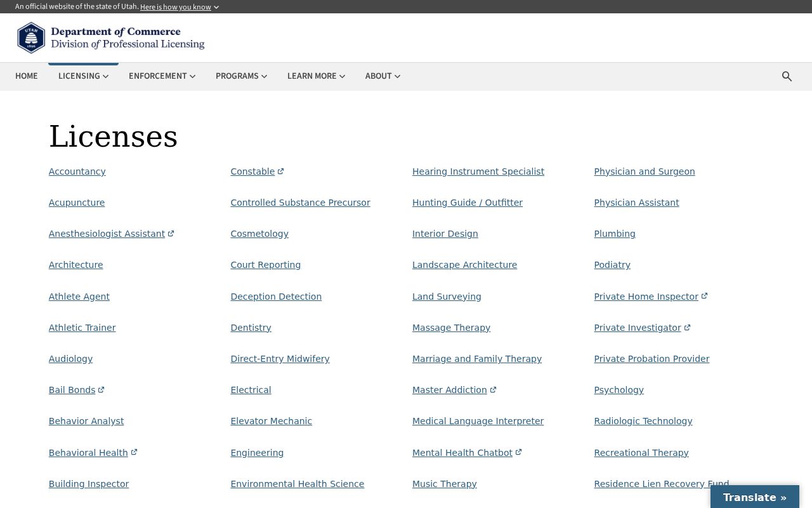Image resolution: width=812 pixels, height=508 pixels.
Task: Open the Electrical license link
Action: click(x=251, y=390)
